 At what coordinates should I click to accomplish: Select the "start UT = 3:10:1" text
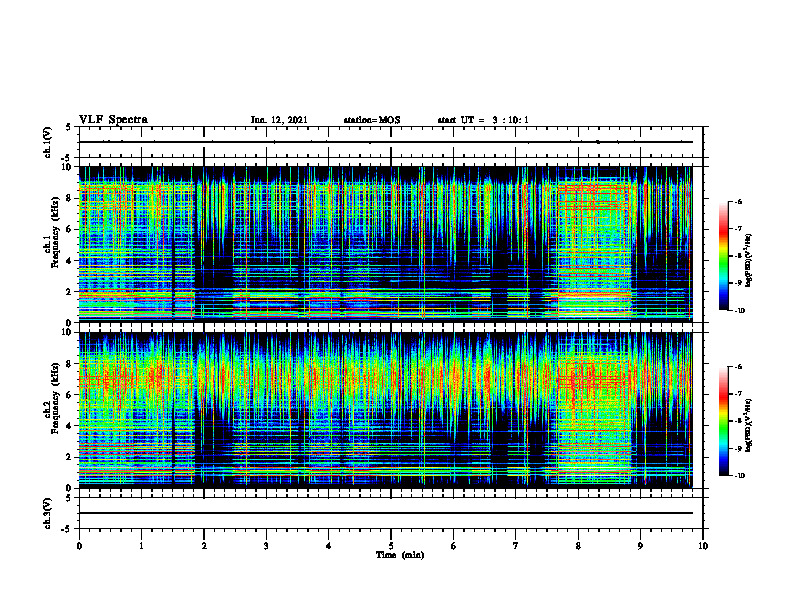(483, 120)
